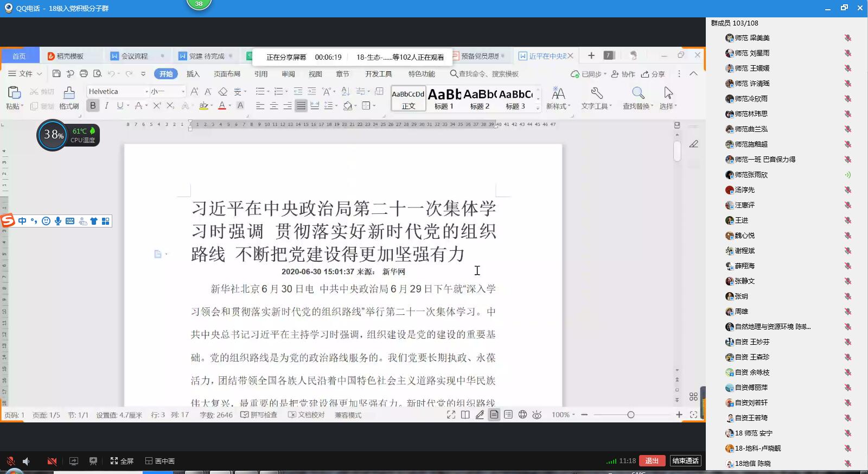Click the sort A-Z icon
Screen dimensions: 868x474
click(346, 91)
